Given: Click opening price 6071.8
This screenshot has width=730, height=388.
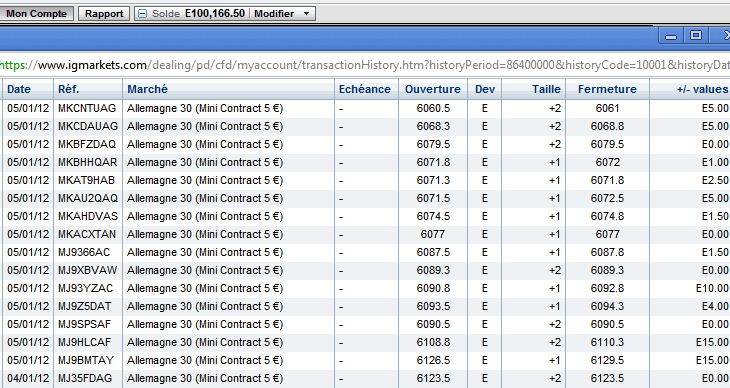Looking at the screenshot, I should pyautogui.click(x=433, y=162).
